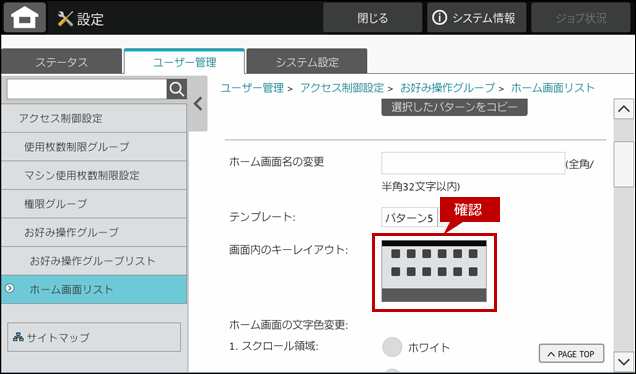This screenshot has width=636, height=374.
Task: Open アクセス制御設定 in the side menu
Action: (x=94, y=118)
